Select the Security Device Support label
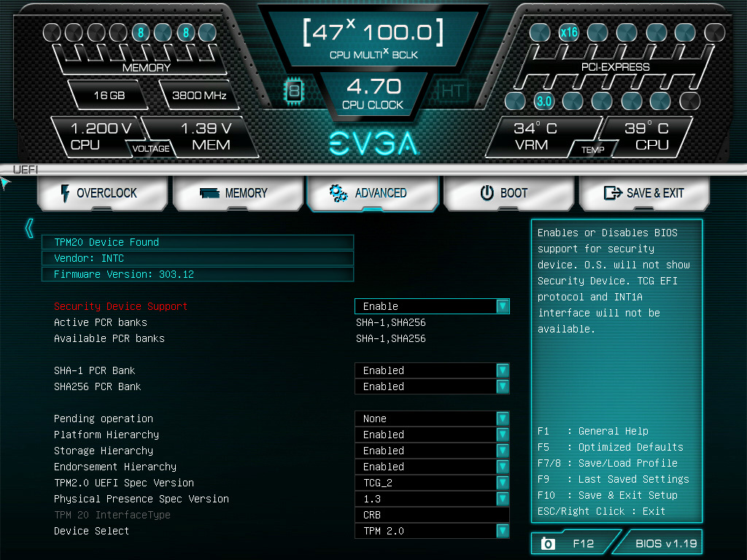This screenshot has height=560, width=747. tap(120, 306)
